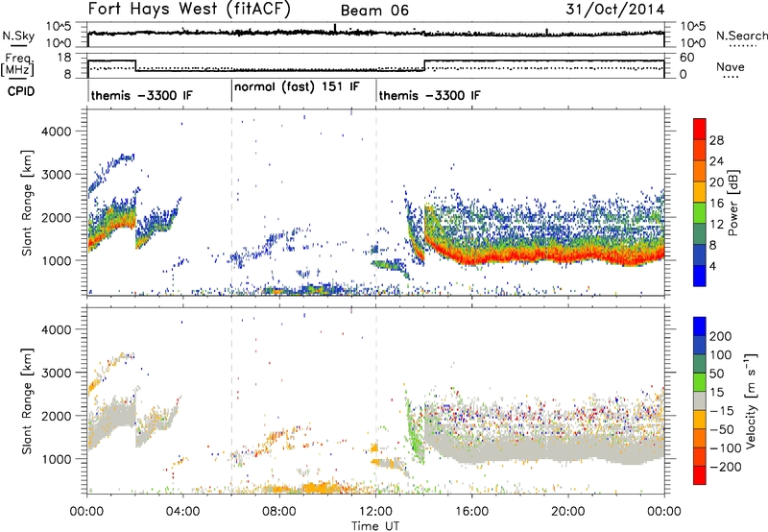Click 'normal (fast) 151 IF' CPID label
The width and height of the screenshot is (768, 532).
[297, 87]
